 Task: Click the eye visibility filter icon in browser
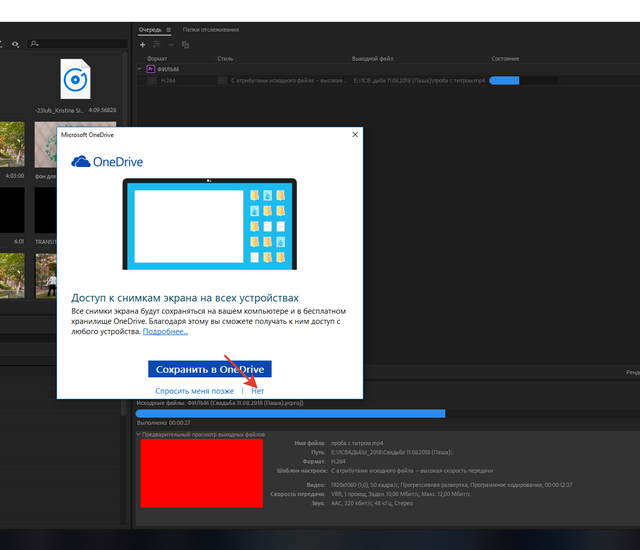pyautogui.click(x=15, y=44)
